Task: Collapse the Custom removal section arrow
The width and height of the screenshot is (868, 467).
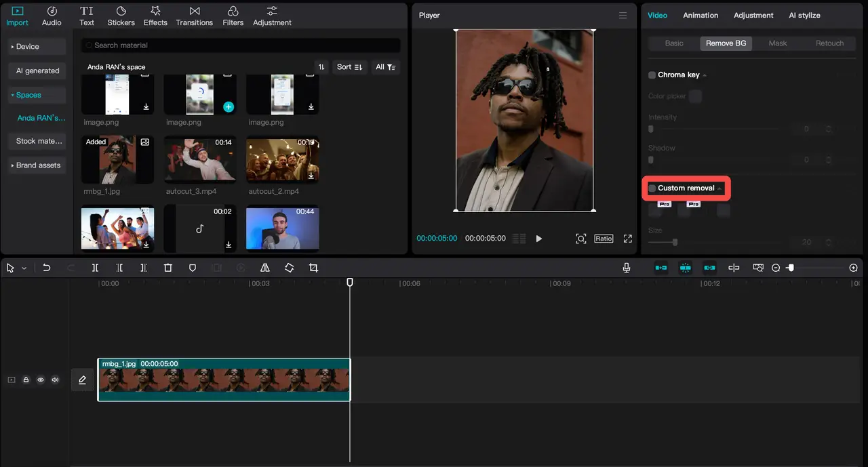Action: coord(719,188)
